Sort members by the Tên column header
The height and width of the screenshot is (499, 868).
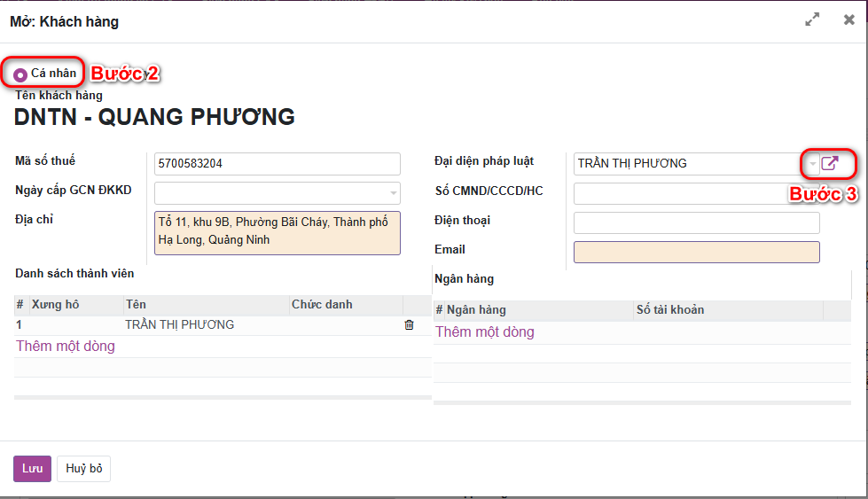point(136,305)
